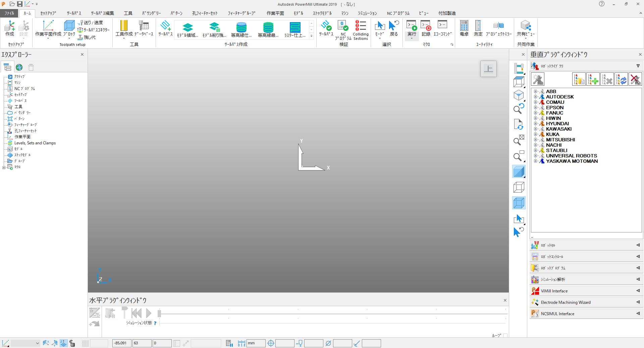Screen dimensions: 644x348
Task: Click the Add robot green-plus icon
Action: [x=593, y=79]
